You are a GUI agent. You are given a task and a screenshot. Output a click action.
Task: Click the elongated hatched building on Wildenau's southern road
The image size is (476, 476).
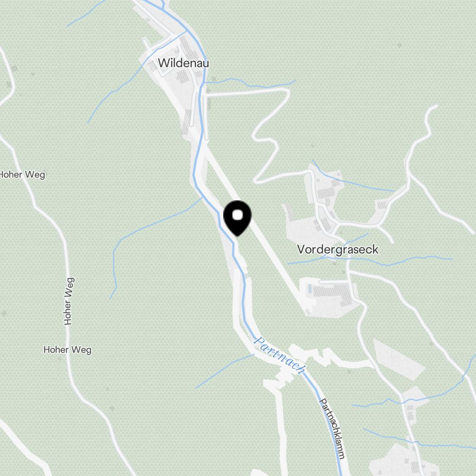point(186,122)
